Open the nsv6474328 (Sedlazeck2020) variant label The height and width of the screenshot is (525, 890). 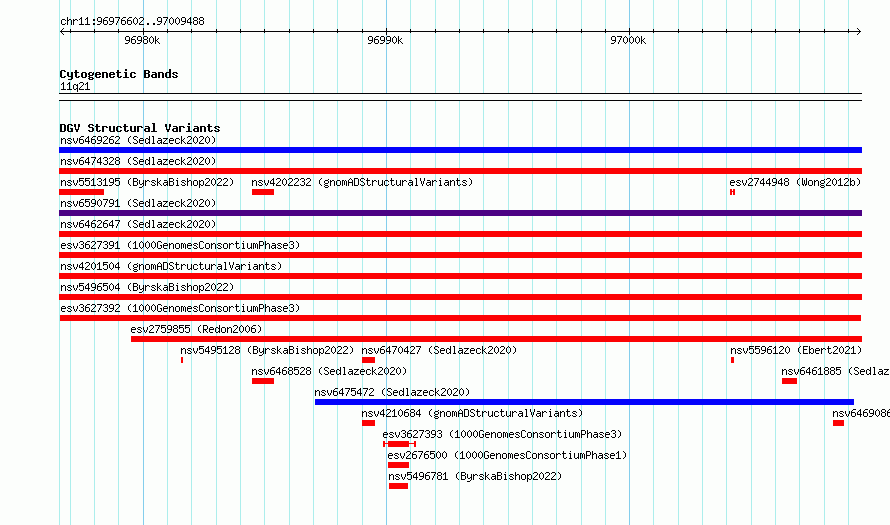[x=138, y=161]
